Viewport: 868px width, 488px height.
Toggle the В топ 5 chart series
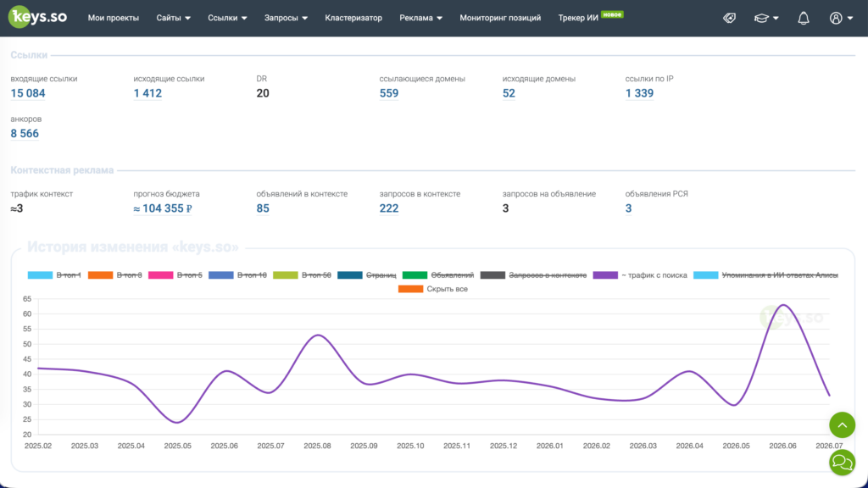click(189, 275)
